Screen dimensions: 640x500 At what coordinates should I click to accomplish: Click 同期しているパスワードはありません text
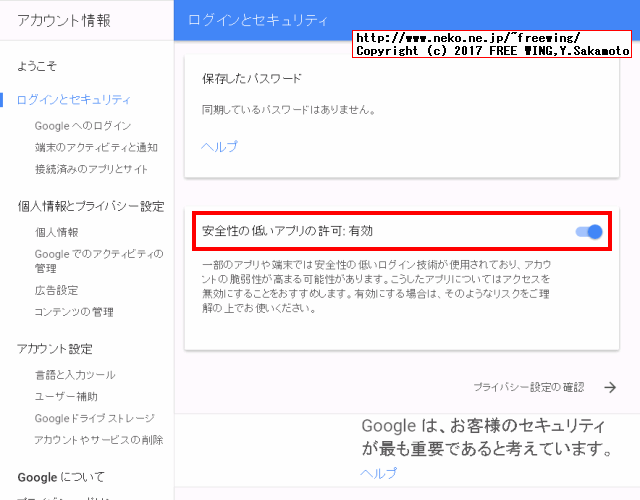(289, 110)
